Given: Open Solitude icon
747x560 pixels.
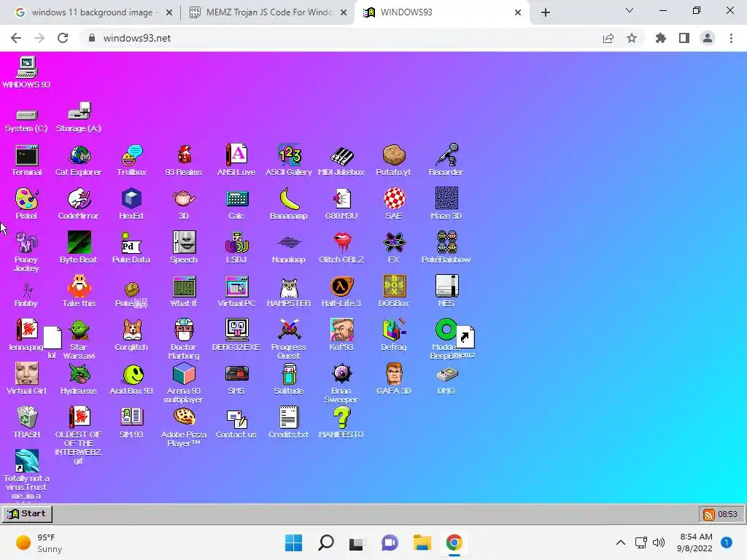Looking at the screenshot, I should [x=289, y=379].
